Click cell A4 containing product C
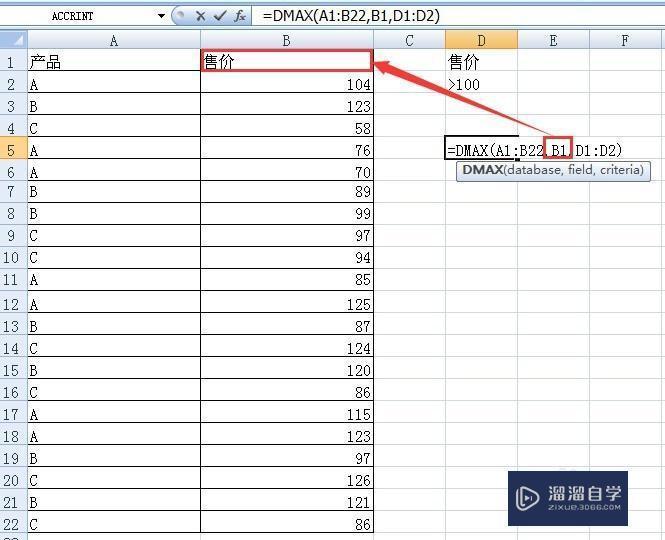Screen dimensions: 665x540 [114, 128]
